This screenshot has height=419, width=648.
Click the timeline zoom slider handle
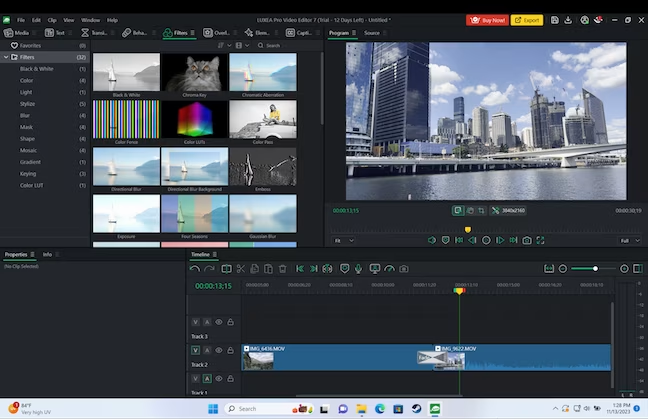coord(596,269)
